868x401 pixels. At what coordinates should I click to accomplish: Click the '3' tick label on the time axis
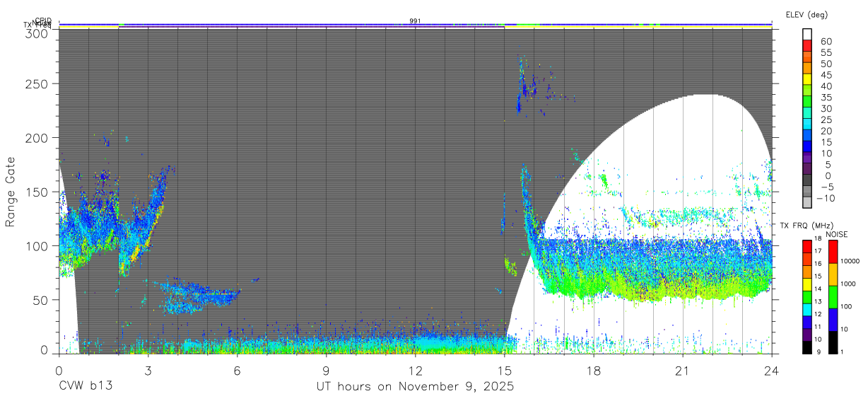(x=148, y=370)
